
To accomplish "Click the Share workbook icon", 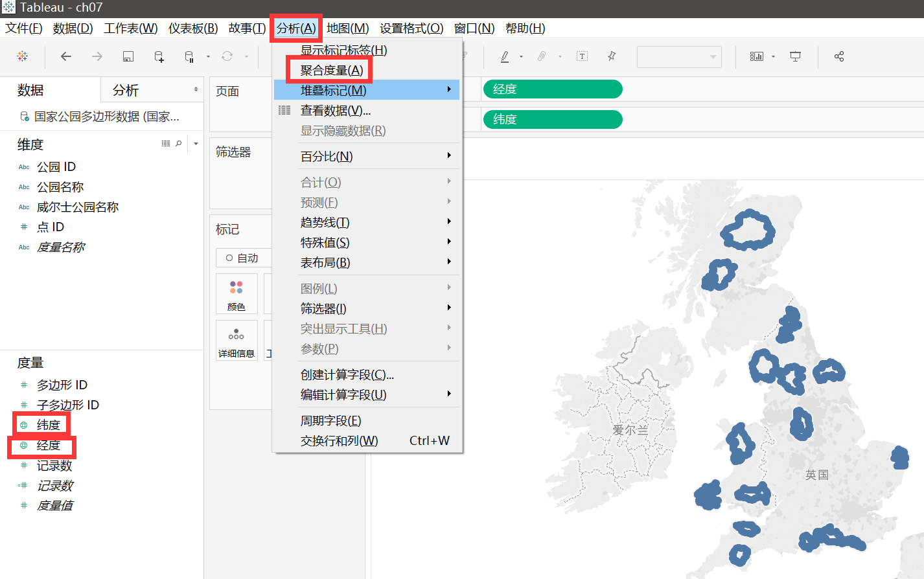I will click(x=838, y=57).
